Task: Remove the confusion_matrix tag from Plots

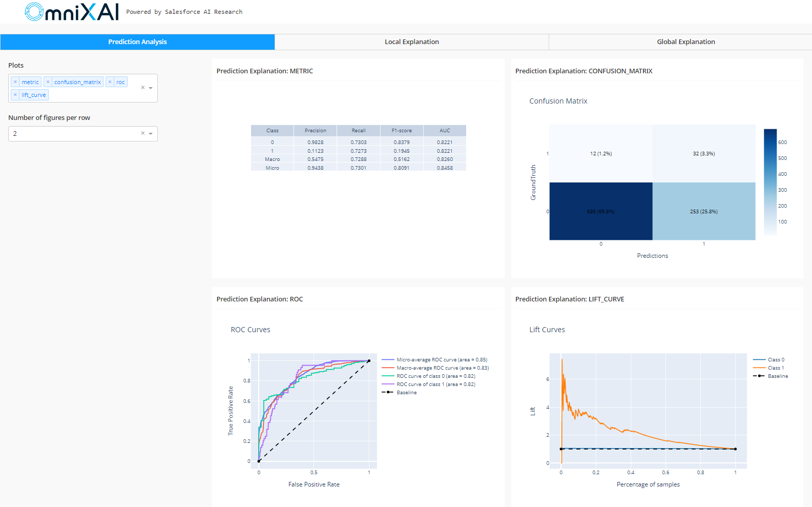Action: point(48,82)
